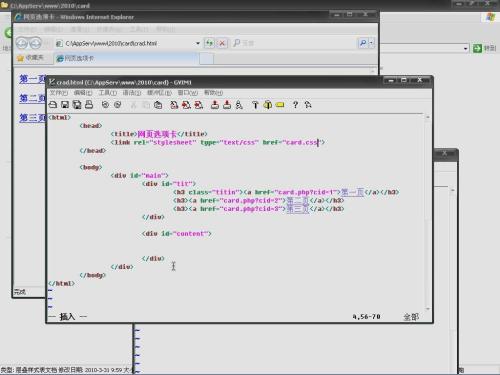Click the div id="content" line in code

pos(177,234)
